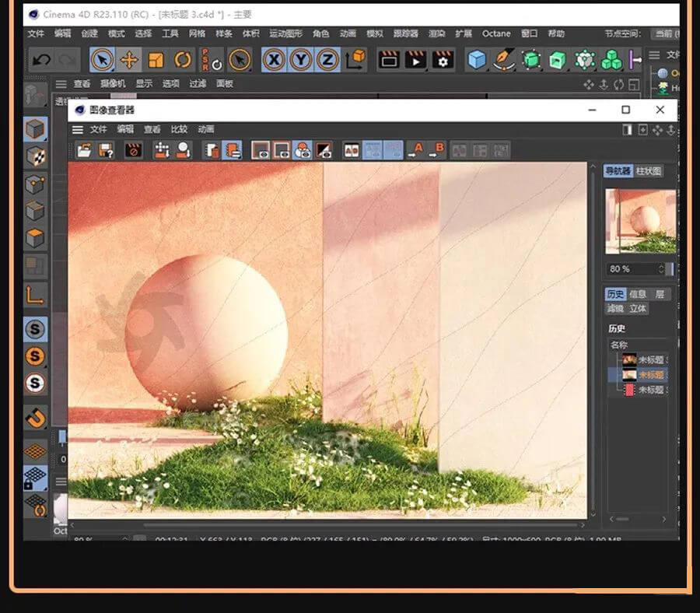Image resolution: width=700 pixels, height=613 pixels.
Task: Switch to the 柱状图 histogram tab
Action: 649,171
